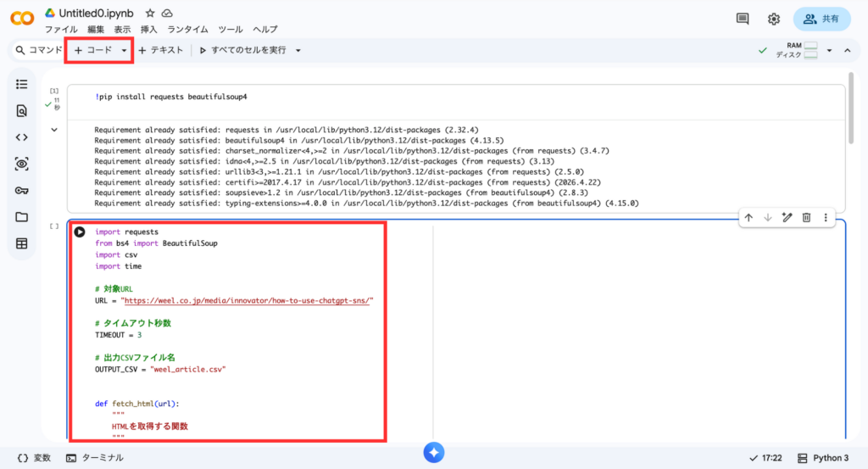Open the find and replace sidebar icon
868x469 pixels.
(21, 111)
